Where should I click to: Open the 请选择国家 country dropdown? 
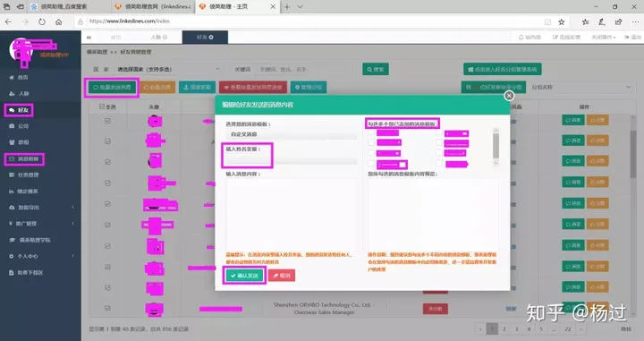(x=168, y=69)
